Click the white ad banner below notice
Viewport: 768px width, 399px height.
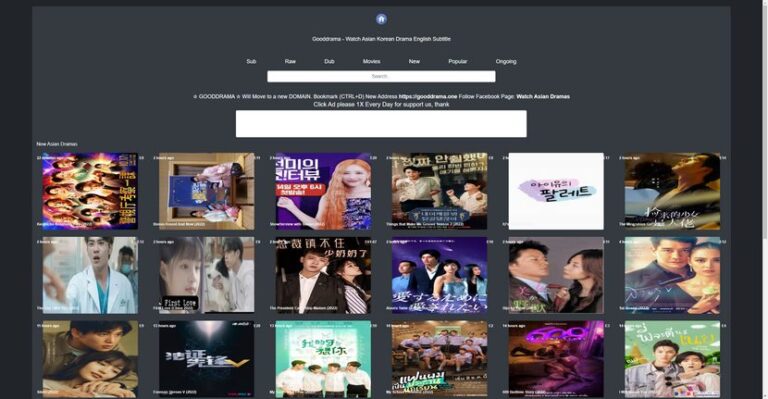381,123
